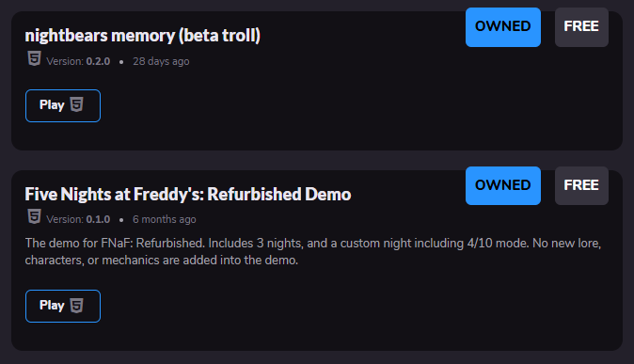Image resolution: width=634 pixels, height=364 pixels.
Task: Click the bullet separator before 6 months ago
Action: tap(121, 220)
